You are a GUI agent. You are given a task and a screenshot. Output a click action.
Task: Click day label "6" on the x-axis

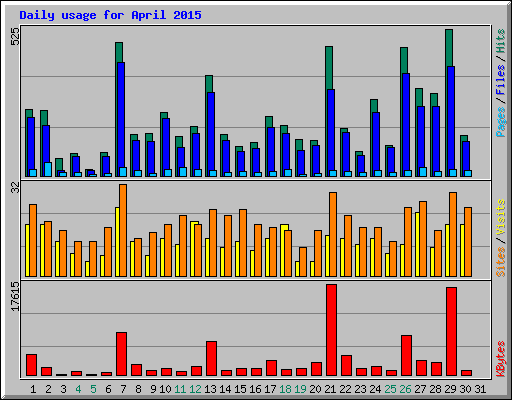tap(108, 389)
